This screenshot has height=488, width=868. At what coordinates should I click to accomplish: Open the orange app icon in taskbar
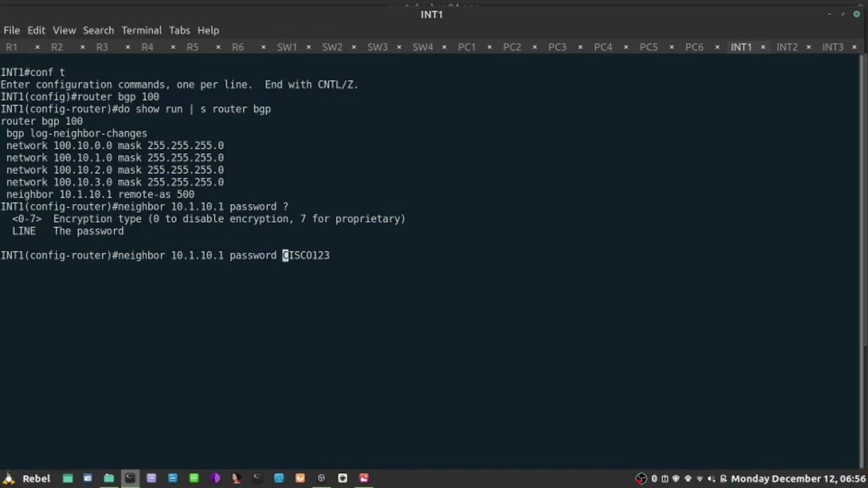click(x=300, y=479)
